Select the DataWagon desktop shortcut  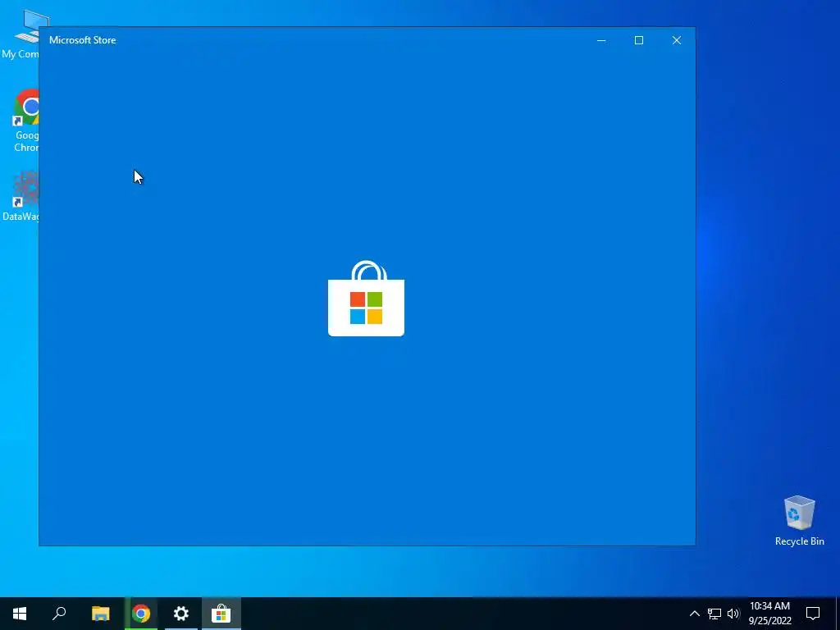click(x=21, y=196)
